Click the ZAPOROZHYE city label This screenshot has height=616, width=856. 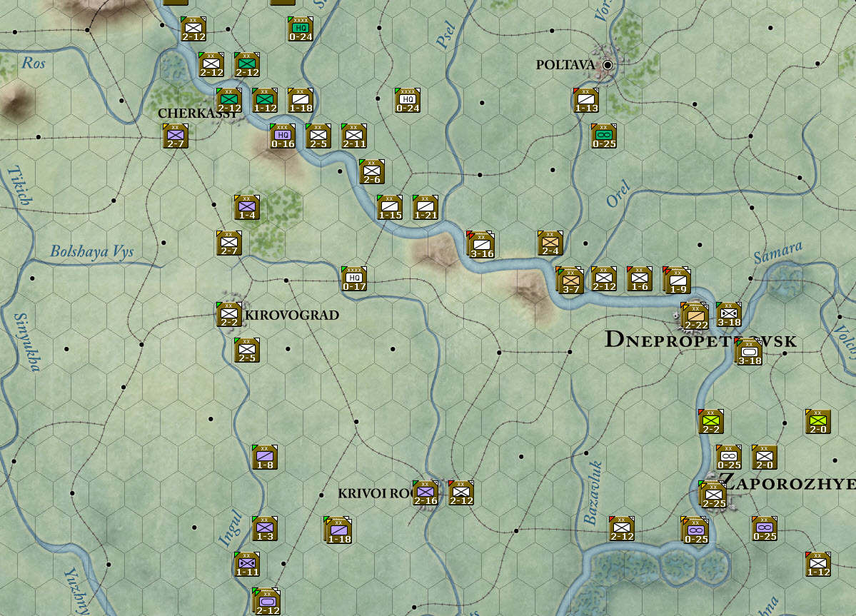tap(787, 483)
